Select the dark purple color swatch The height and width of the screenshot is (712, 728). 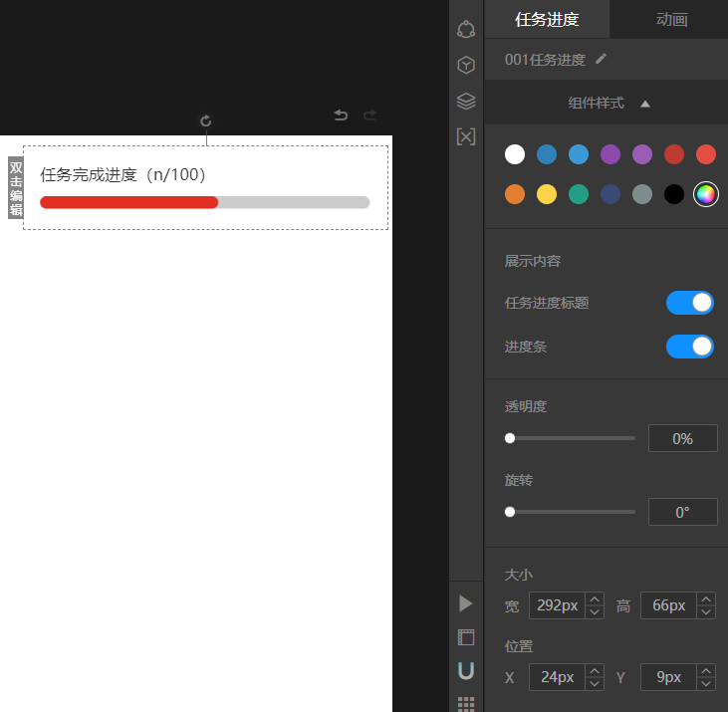pos(610,154)
